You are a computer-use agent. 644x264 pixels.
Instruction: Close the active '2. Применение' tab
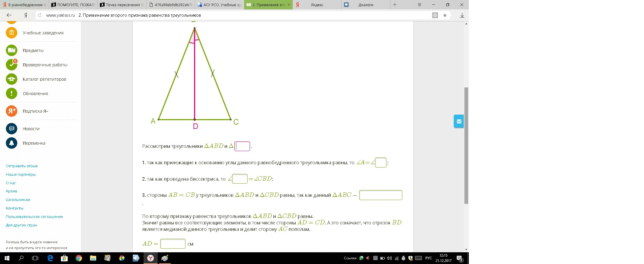coord(289,5)
